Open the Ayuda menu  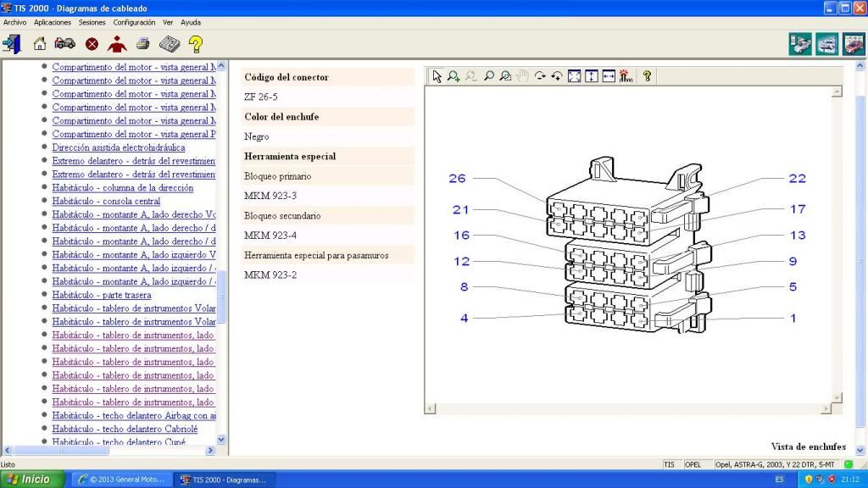click(x=191, y=23)
